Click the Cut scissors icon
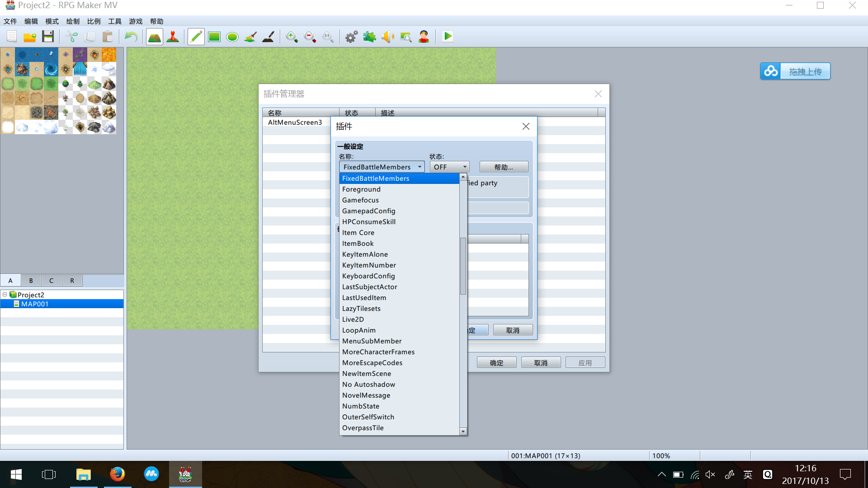 pyautogui.click(x=71, y=37)
